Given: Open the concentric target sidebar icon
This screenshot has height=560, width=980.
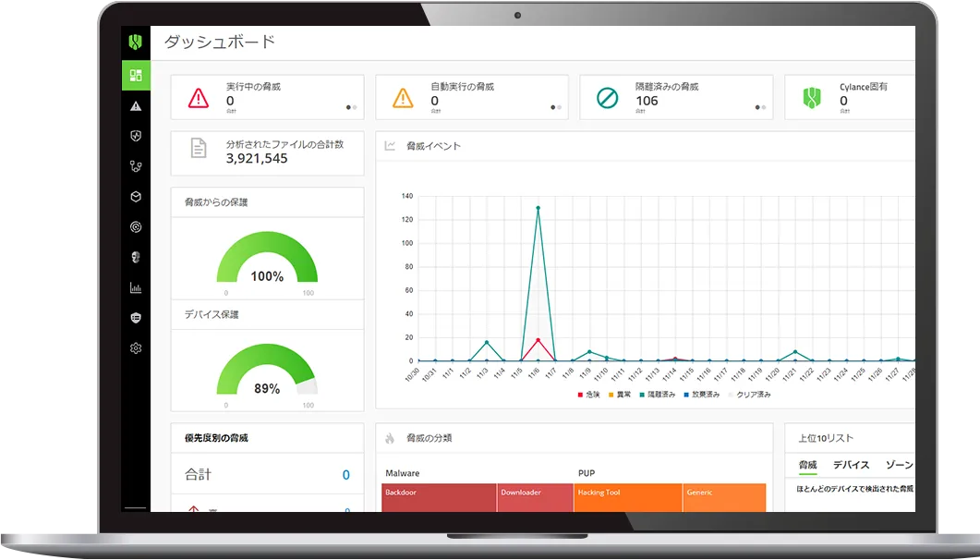Looking at the screenshot, I should [136, 227].
